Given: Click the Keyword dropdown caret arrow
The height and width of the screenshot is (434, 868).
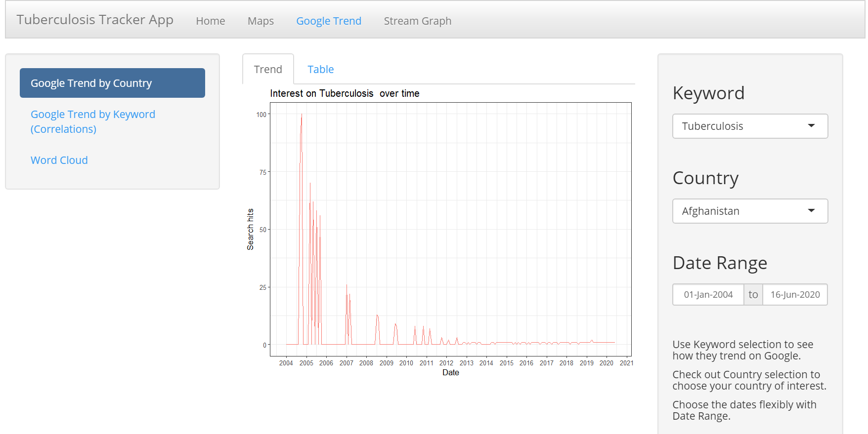Looking at the screenshot, I should [811, 125].
